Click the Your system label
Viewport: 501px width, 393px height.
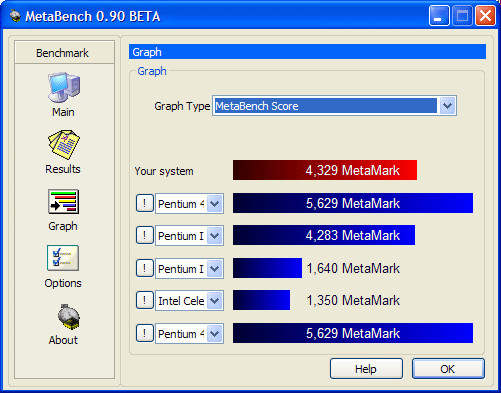tap(164, 171)
